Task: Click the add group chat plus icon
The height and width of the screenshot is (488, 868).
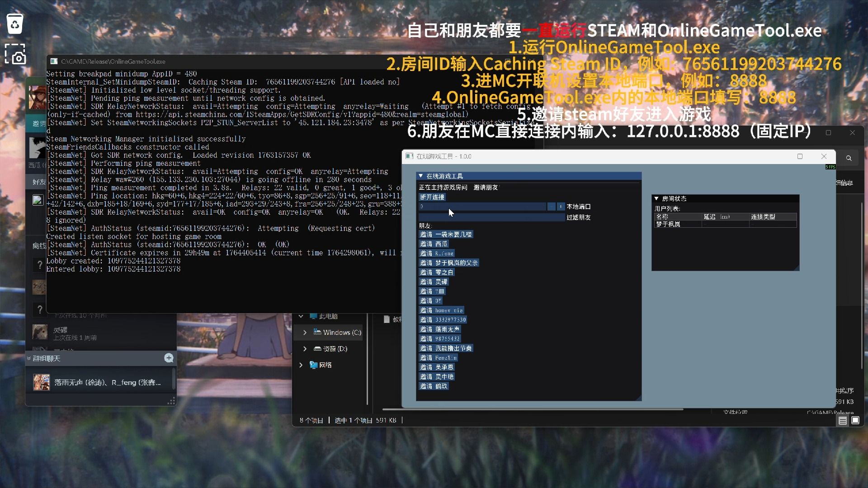Action: (169, 358)
